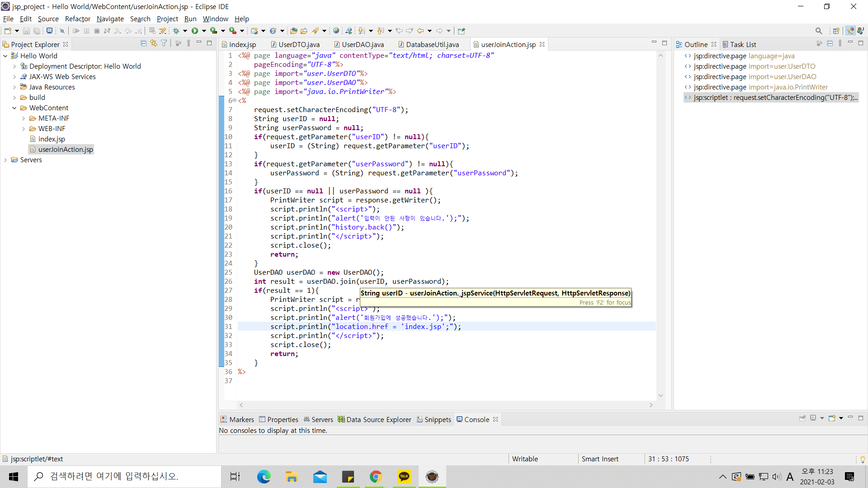Open the Run button dropdown arrow
The width and height of the screenshot is (868, 488).
(x=204, y=31)
